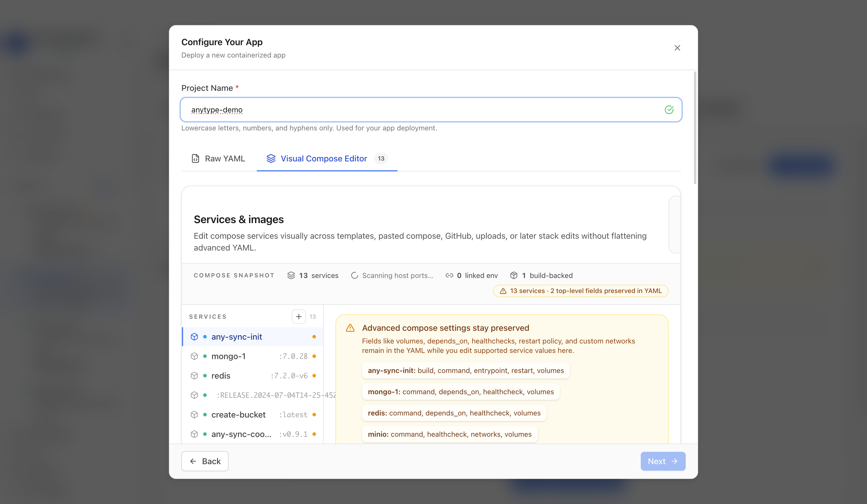Click the Visual Compose Editor layers icon

coord(271,158)
